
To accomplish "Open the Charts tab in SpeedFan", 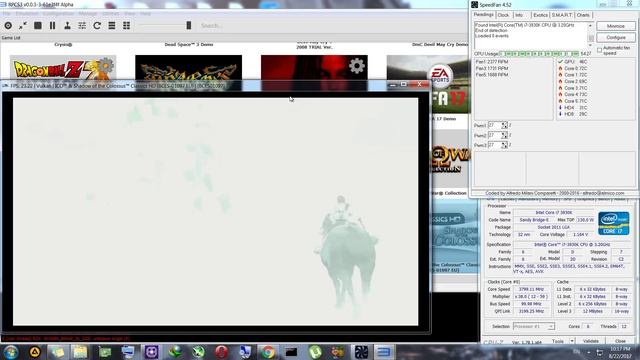I will (583, 15).
